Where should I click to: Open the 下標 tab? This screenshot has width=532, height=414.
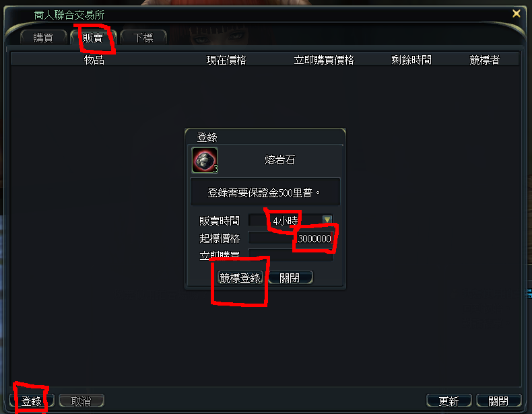(x=143, y=37)
